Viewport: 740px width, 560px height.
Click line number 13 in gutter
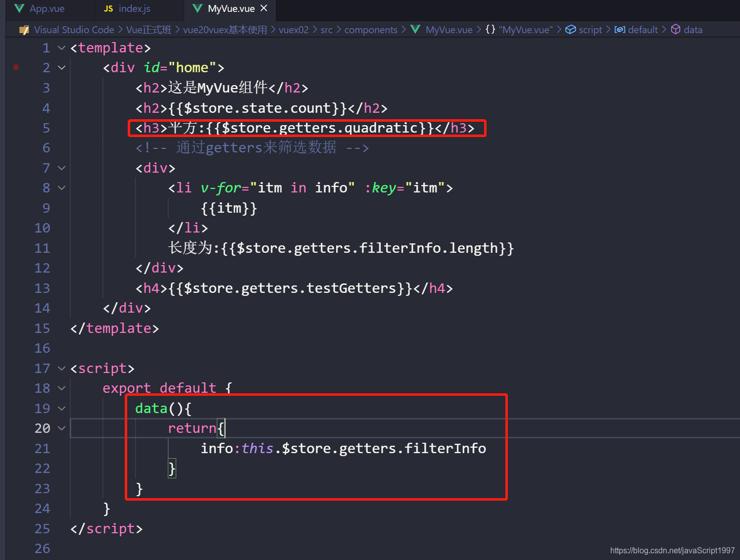42,288
